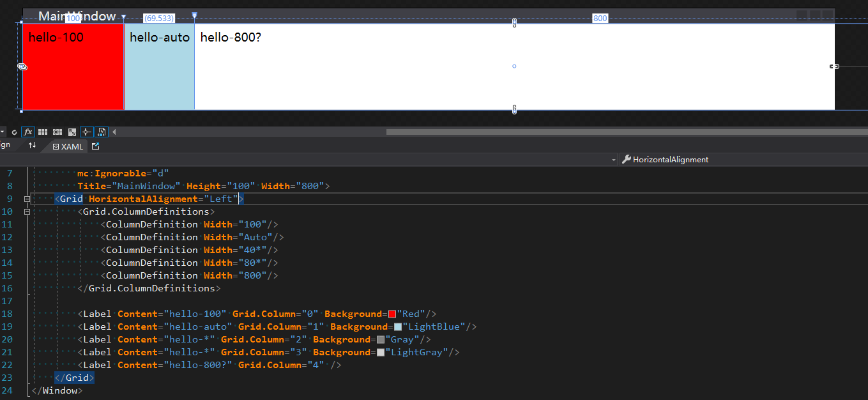The image size is (868, 400).
Task: Open the XAML navigation bar dropdown
Action: click(613, 159)
